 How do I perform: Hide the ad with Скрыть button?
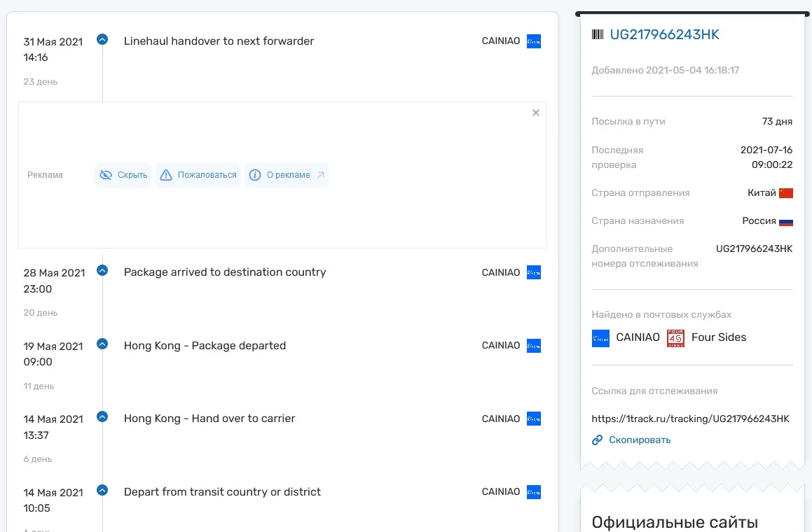point(123,175)
